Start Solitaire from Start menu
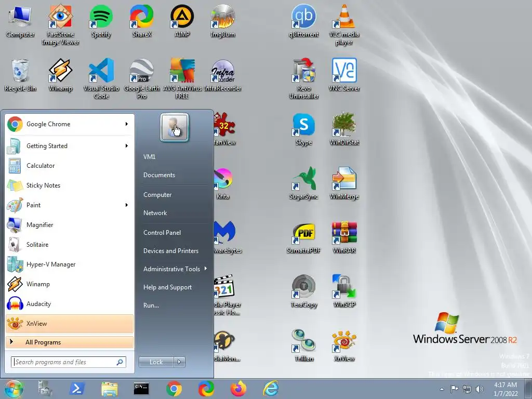The image size is (532, 399). point(70,245)
